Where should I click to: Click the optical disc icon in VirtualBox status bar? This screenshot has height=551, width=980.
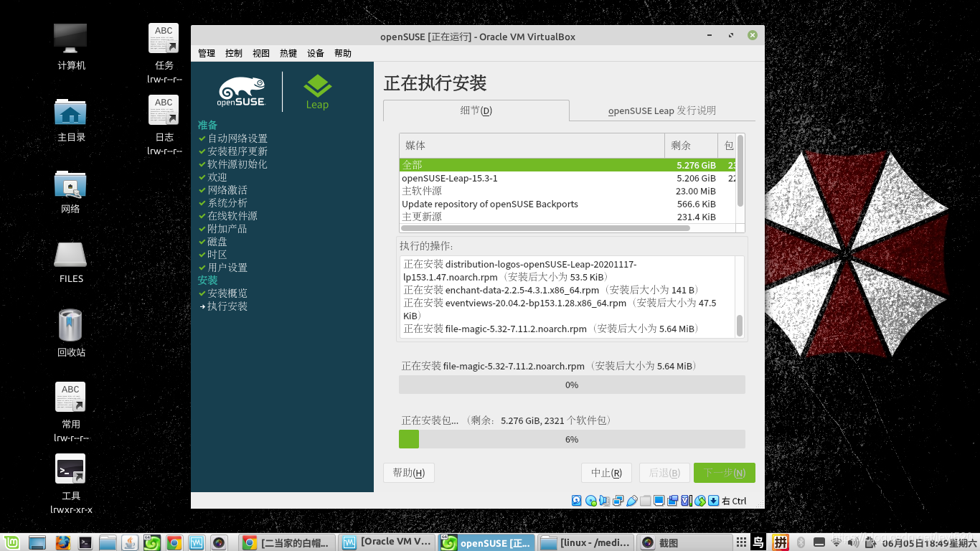point(590,501)
